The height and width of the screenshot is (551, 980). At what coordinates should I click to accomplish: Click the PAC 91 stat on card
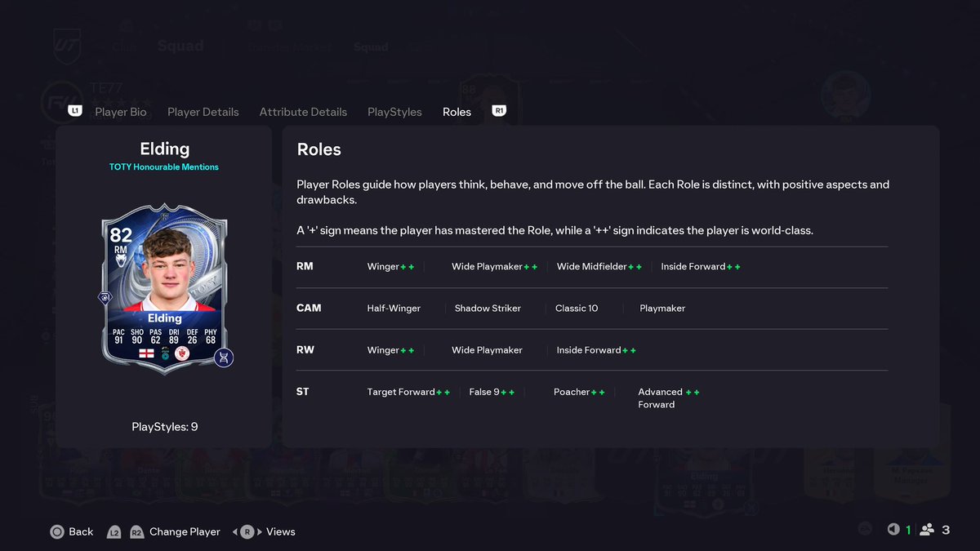click(118, 336)
